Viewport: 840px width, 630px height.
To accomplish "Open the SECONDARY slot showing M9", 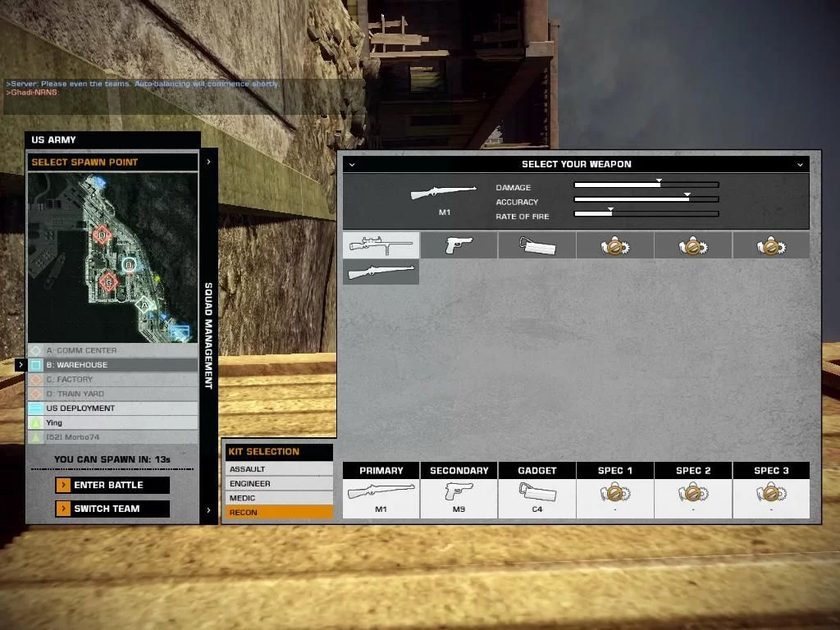I will 459,491.
